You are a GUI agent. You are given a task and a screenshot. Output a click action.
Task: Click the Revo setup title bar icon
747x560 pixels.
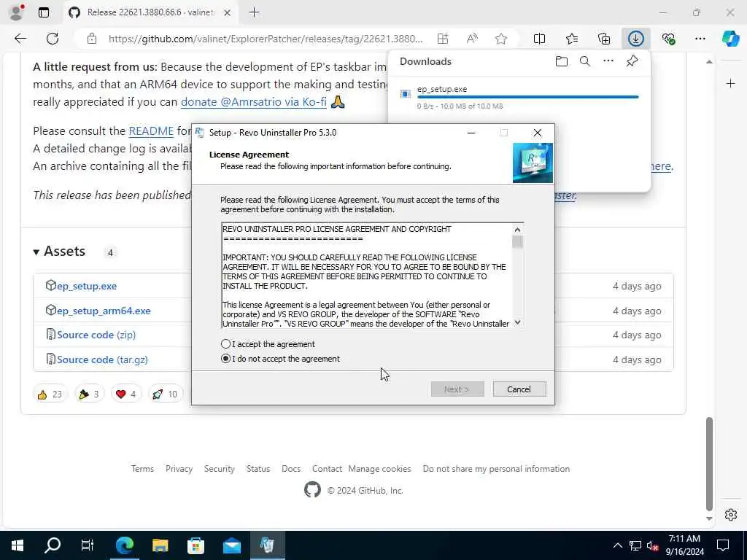pos(200,133)
